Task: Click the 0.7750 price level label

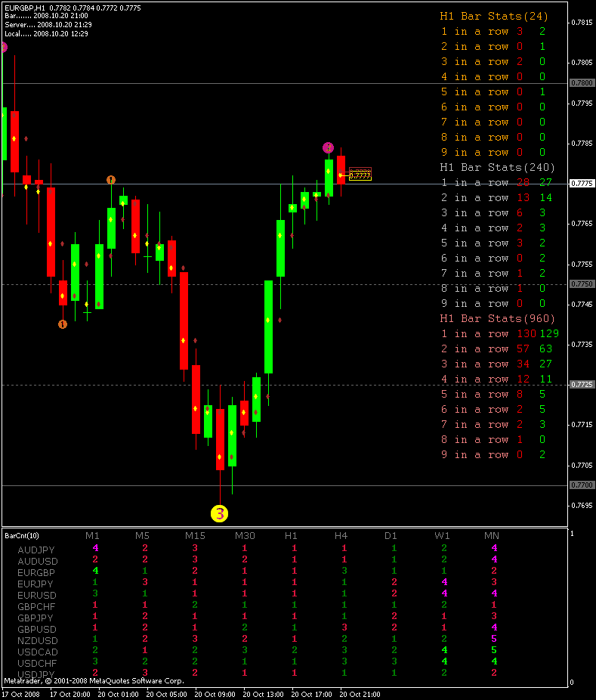Action: tap(582, 284)
